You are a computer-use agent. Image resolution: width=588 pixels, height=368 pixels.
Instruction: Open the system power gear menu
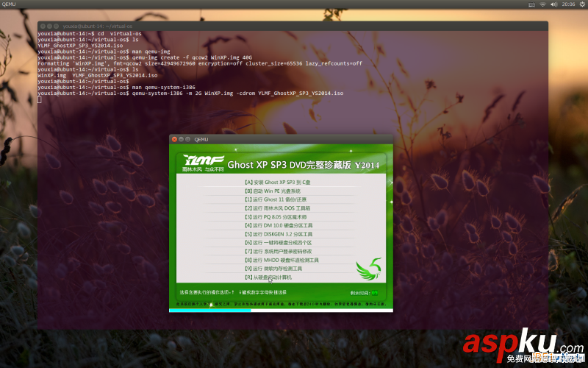pos(582,4)
